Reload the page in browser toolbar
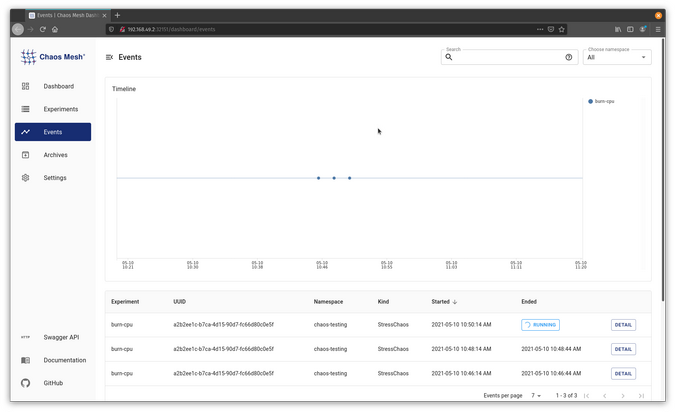Screen dimensions: 675x412 click(x=43, y=29)
